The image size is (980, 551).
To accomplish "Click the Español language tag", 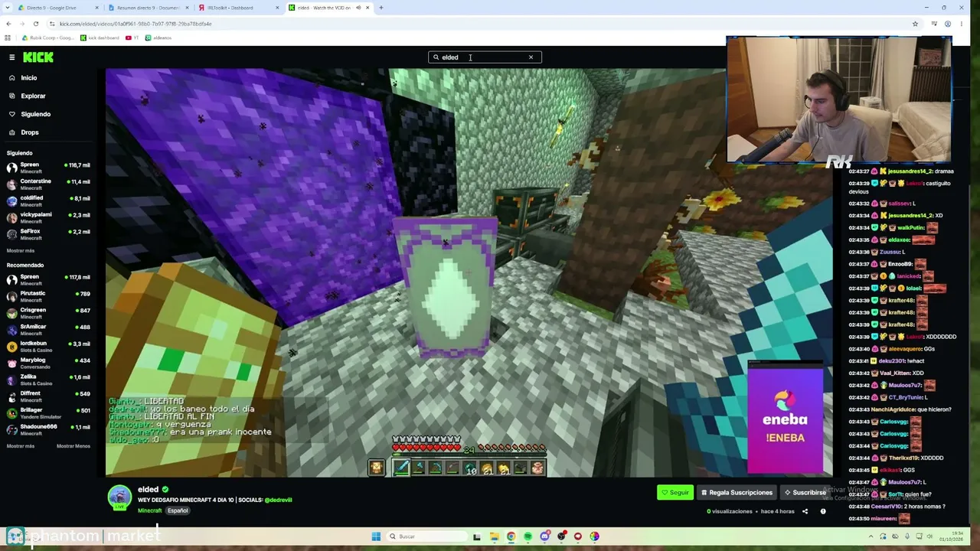I will pyautogui.click(x=178, y=510).
